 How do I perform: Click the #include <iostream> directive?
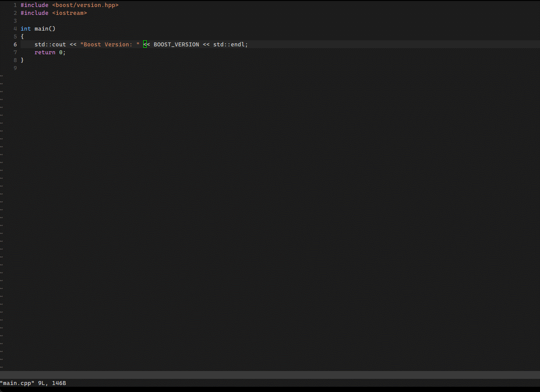click(53, 13)
